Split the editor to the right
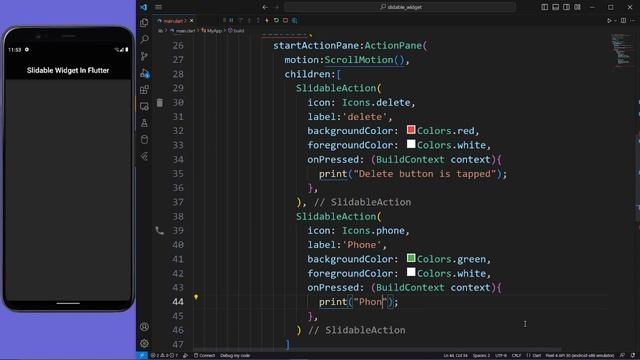 tap(623, 20)
